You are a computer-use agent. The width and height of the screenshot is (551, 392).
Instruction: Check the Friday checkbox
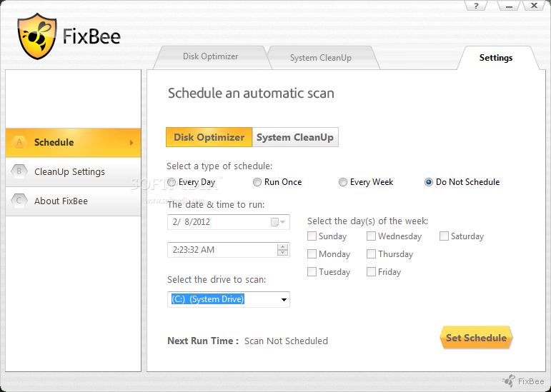[x=371, y=271]
